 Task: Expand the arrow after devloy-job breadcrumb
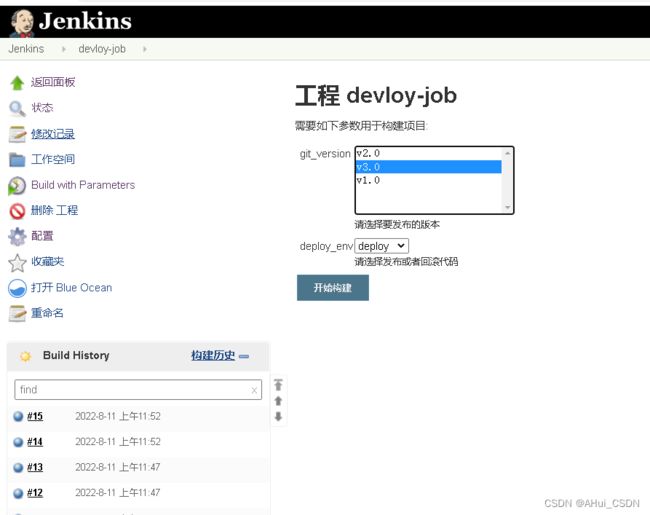[145, 49]
